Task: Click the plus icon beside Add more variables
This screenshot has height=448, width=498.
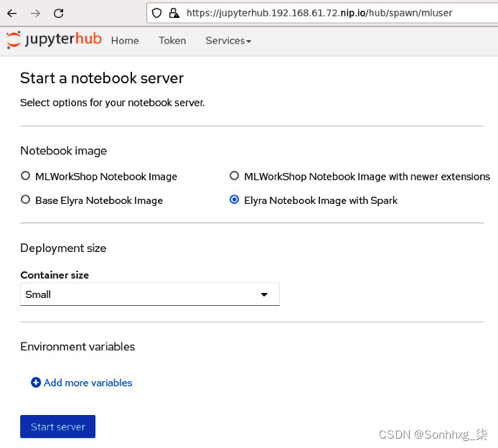Action: 36,383
